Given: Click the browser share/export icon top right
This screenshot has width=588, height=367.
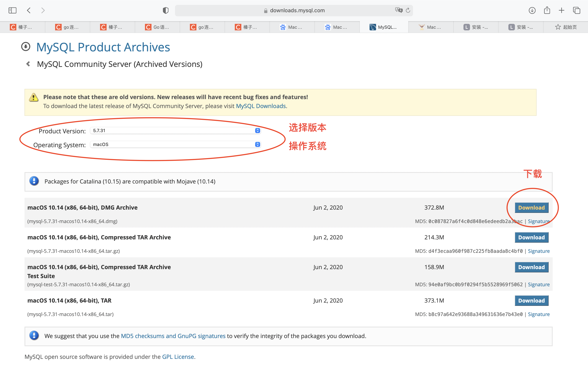Looking at the screenshot, I should [x=547, y=11].
